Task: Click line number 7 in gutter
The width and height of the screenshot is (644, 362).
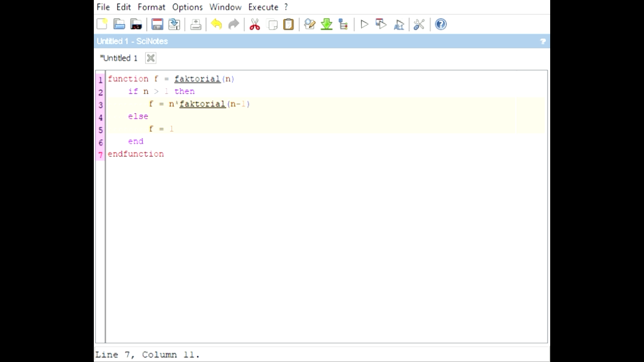Action: point(100,155)
